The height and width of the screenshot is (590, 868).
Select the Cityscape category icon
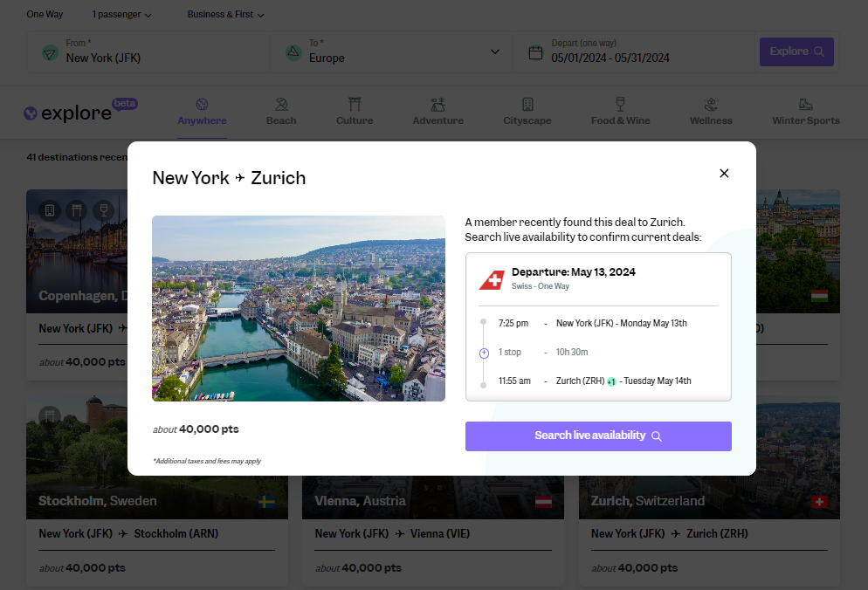(x=527, y=102)
